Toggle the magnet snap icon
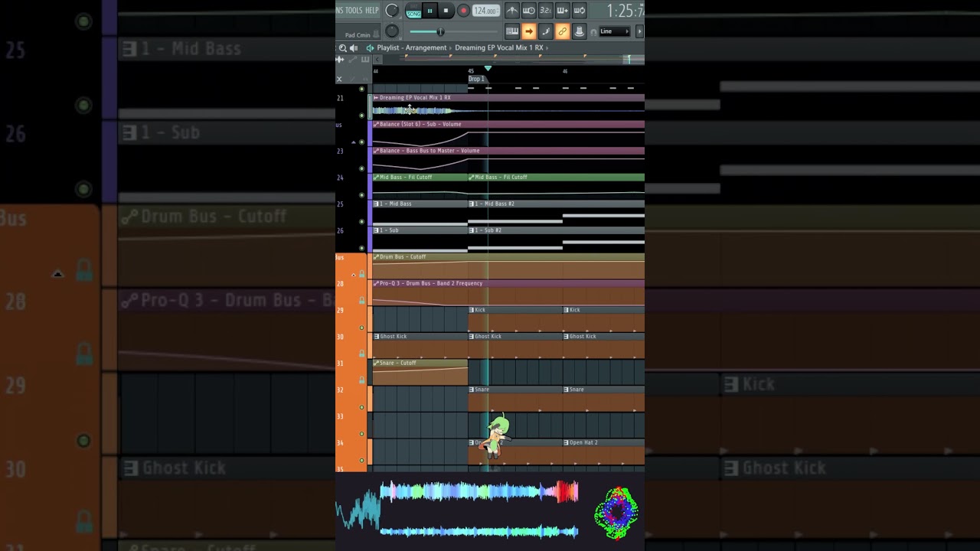Viewport: 980px width, 551px height. [593, 32]
